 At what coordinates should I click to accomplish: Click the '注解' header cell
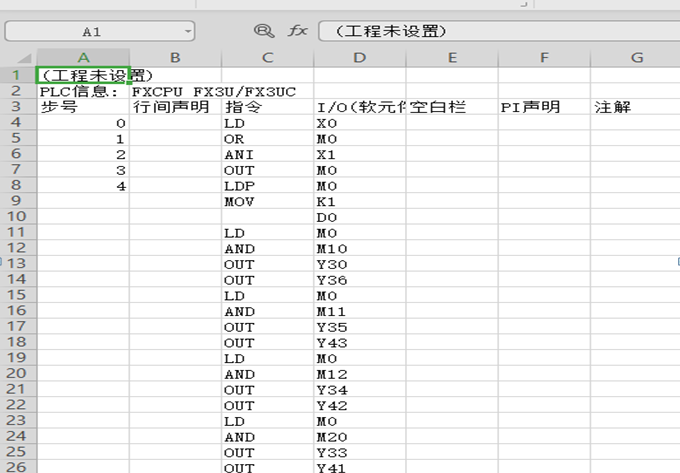pyautogui.click(x=635, y=107)
